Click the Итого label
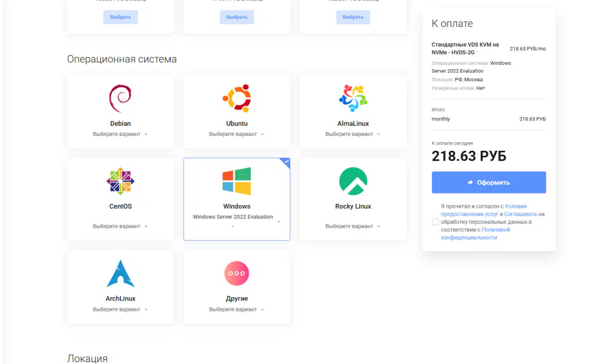Viewport: 615px width, 364px height. coord(438,109)
